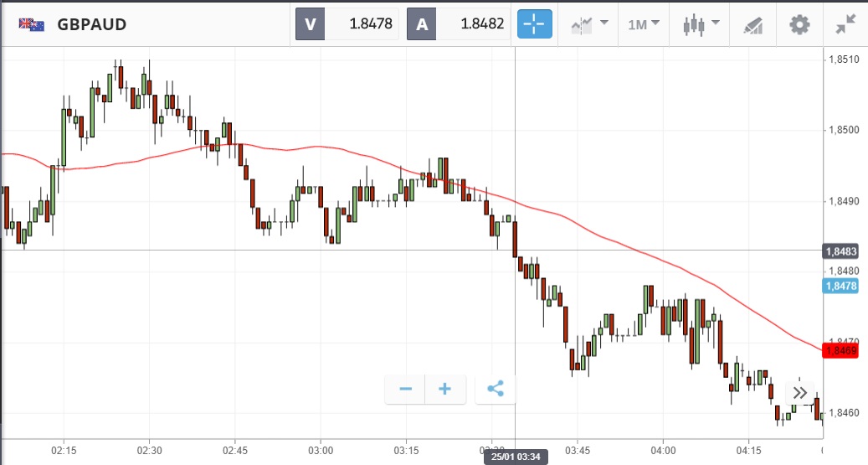Share the chart via share icon
The height and width of the screenshot is (465, 868).
click(x=496, y=389)
